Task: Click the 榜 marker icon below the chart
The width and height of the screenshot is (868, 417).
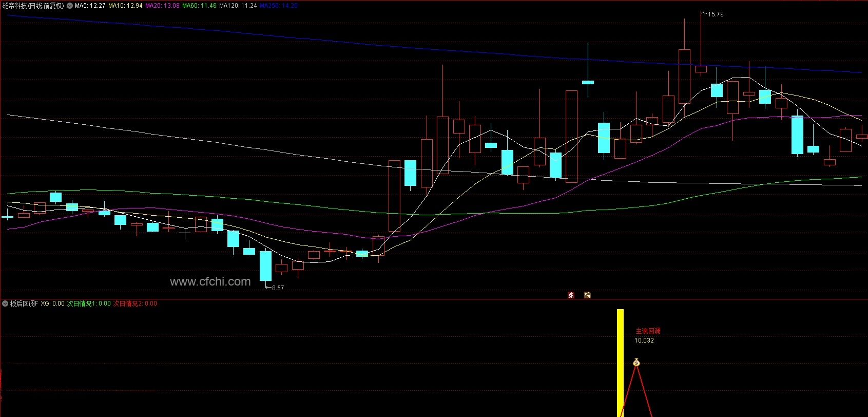Action: click(x=587, y=295)
